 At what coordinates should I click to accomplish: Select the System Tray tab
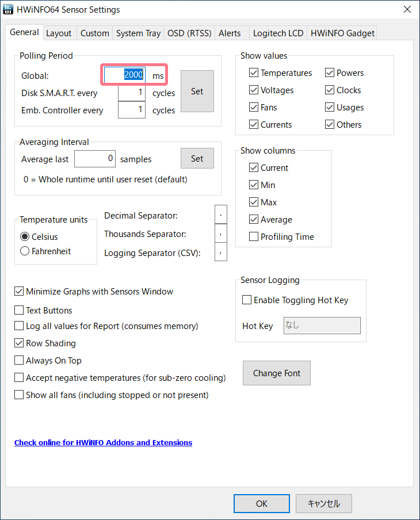pyautogui.click(x=138, y=33)
